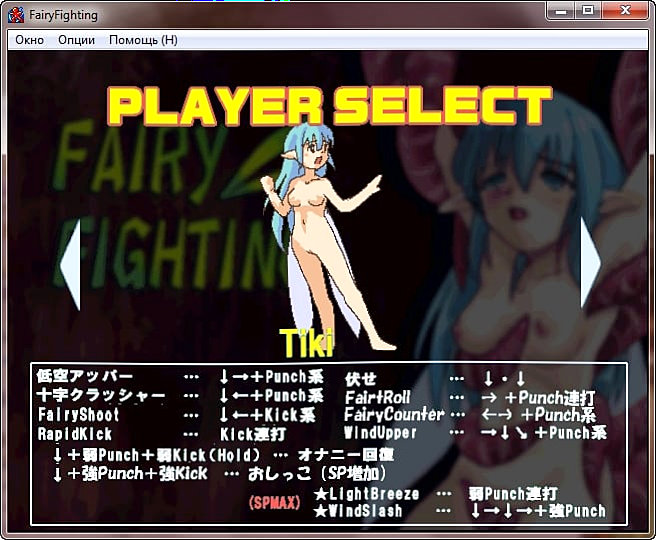Select the previous character with left arrow
The height and width of the screenshot is (540, 656).
click(70, 267)
